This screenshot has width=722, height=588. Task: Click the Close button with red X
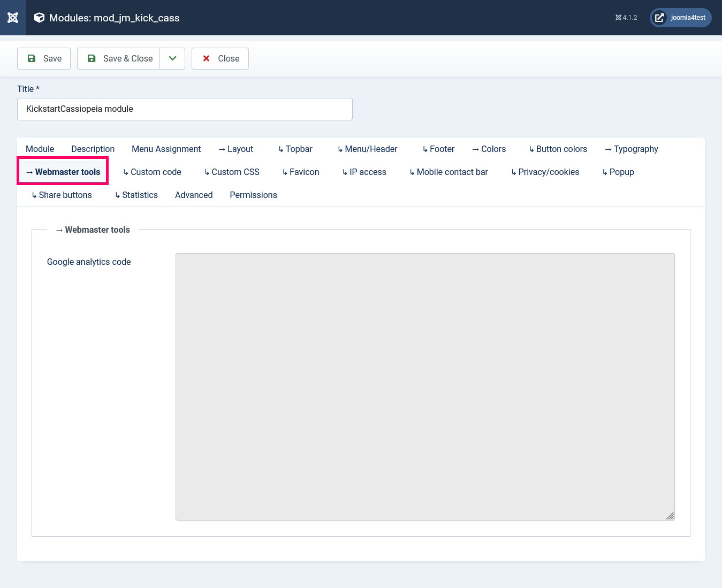(x=220, y=59)
